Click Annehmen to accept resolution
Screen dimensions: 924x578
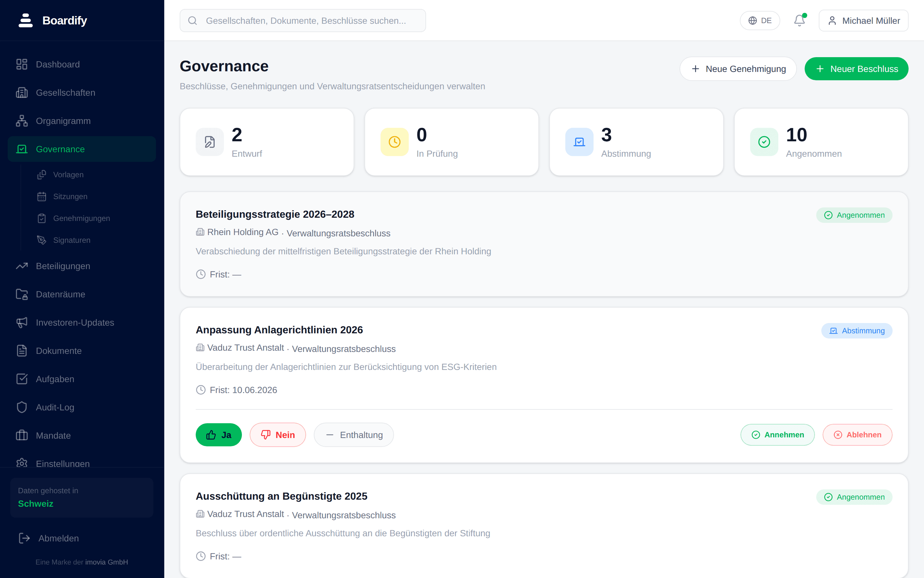(x=777, y=435)
